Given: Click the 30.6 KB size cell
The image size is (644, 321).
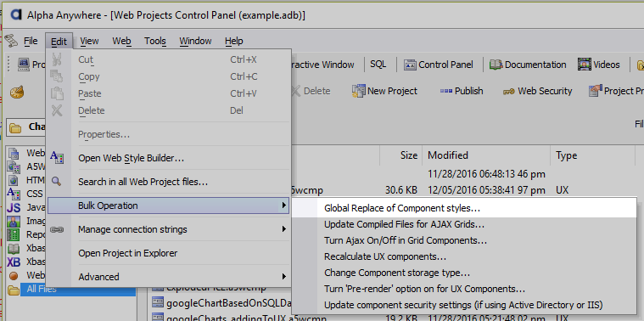Looking at the screenshot, I should point(401,190).
